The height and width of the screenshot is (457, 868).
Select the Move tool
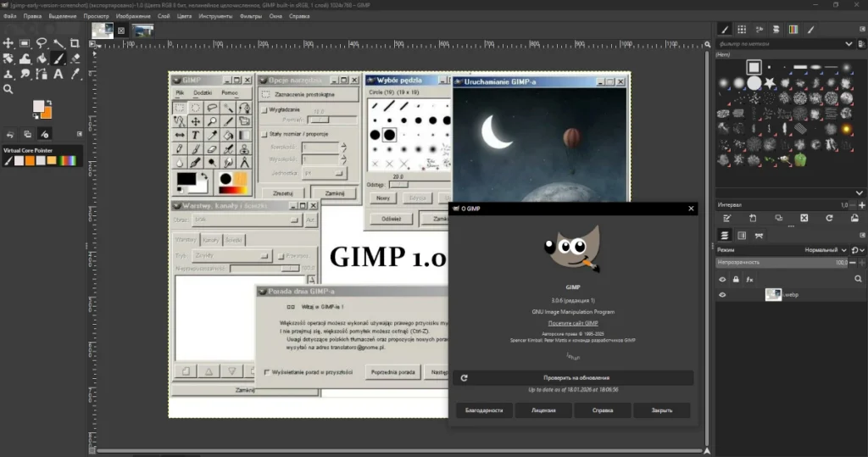coord(8,43)
